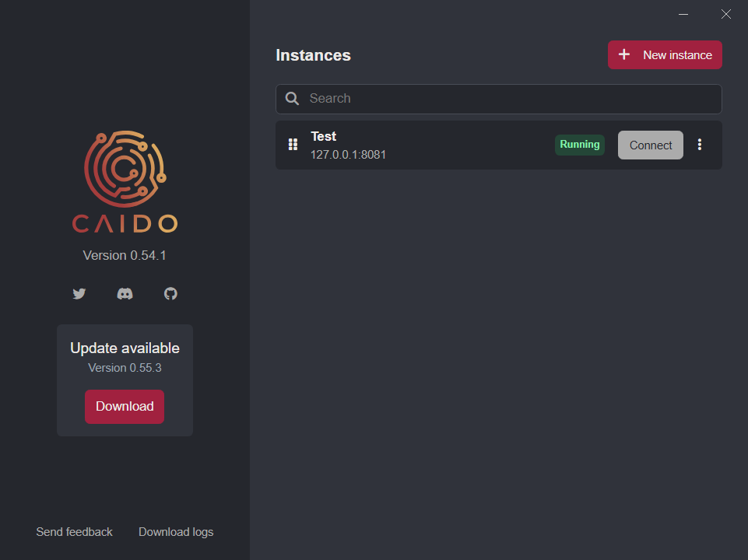Click the New instance button label
The height and width of the screenshot is (560, 748).
click(x=677, y=55)
